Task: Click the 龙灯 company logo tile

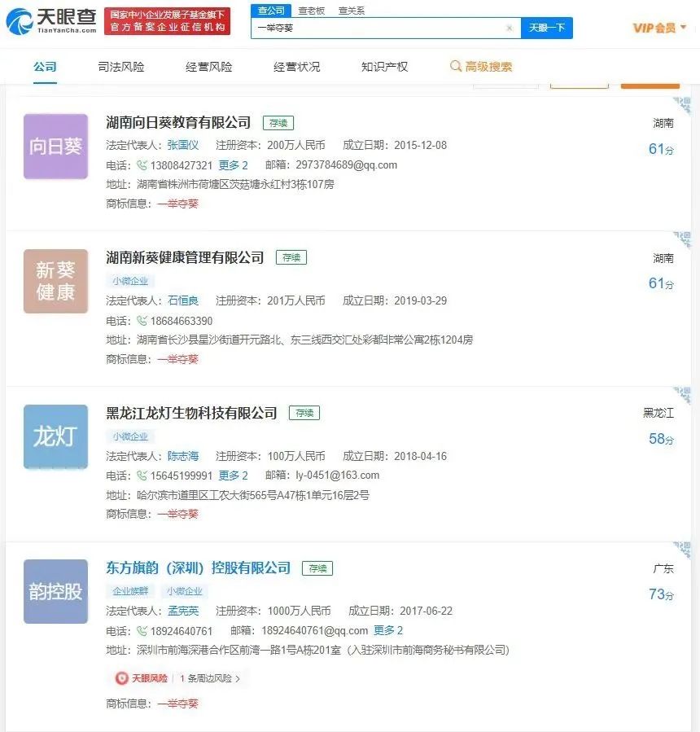Action: 55,436
